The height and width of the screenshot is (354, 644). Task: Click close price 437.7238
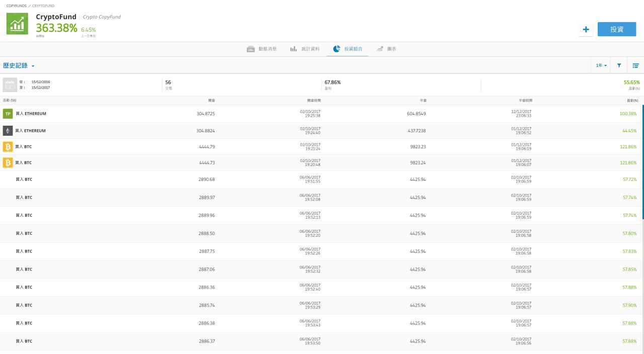point(416,131)
